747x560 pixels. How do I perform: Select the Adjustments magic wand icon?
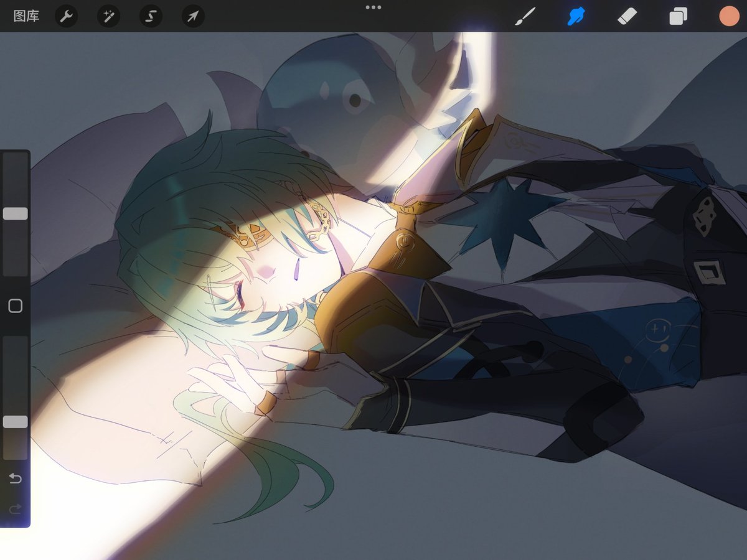[107, 16]
